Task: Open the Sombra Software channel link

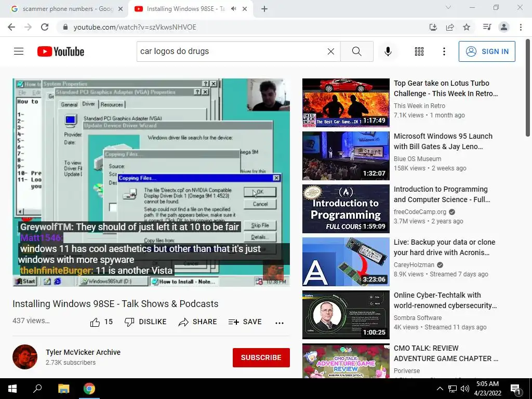Action: pyautogui.click(x=418, y=317)
